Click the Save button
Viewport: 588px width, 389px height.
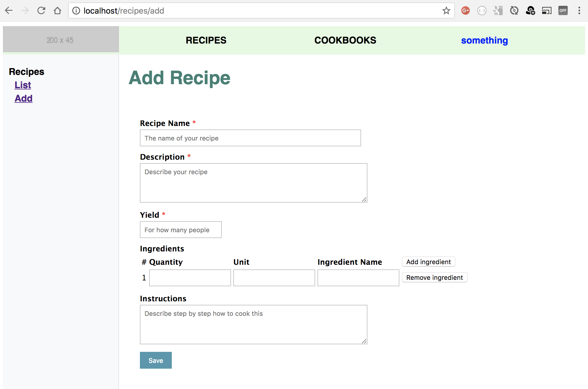tap(155, 360)
